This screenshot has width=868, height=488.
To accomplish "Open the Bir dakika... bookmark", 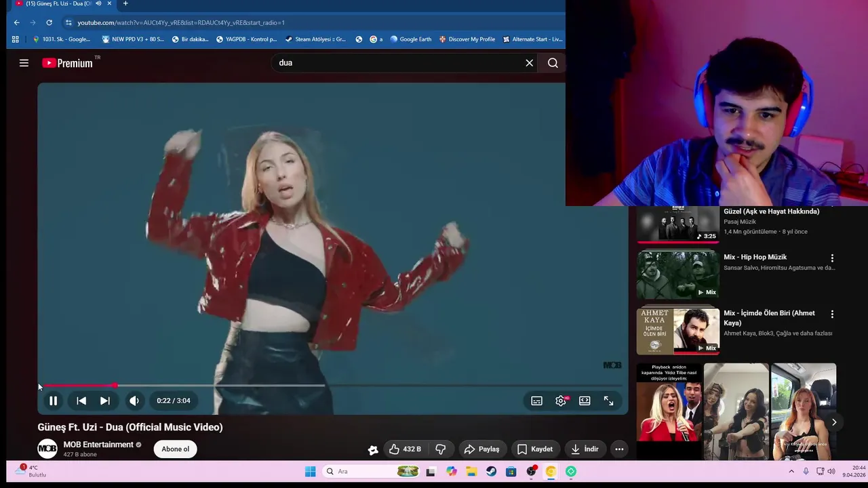I will coord(190,39).
